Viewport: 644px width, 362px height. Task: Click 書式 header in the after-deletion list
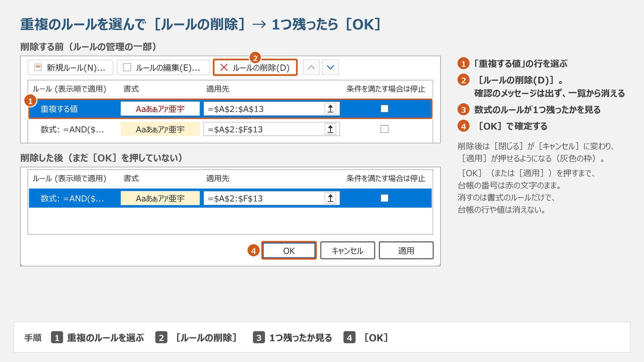pos(131,178)
